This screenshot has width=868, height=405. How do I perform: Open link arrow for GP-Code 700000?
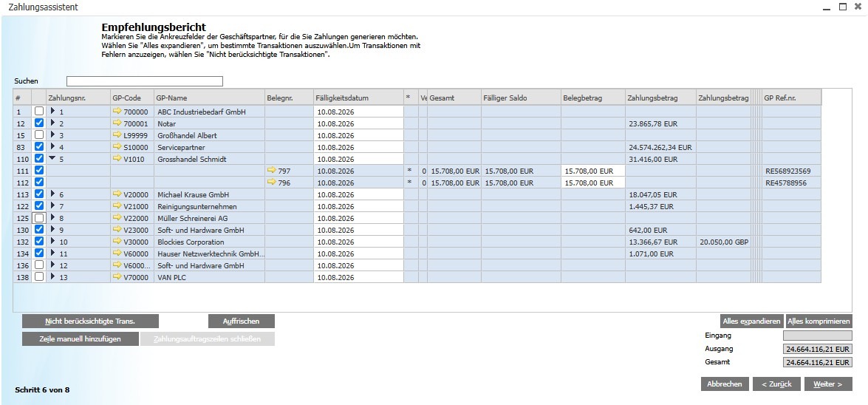[x=117, y=112]
